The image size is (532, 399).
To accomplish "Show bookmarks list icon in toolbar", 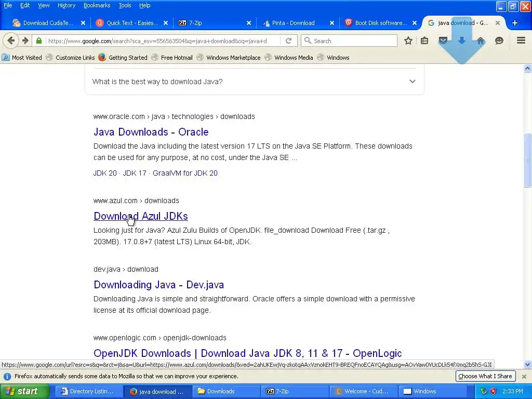I will pos(424,41).
